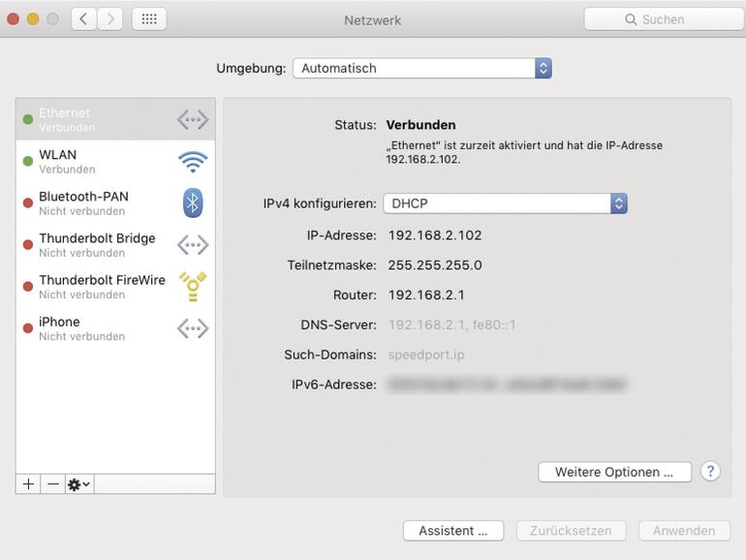The height and width of the screenshot is (560, 746).
Task: Select WLAN in the service list
Action: pyautogui.click(x=115, y=161)
